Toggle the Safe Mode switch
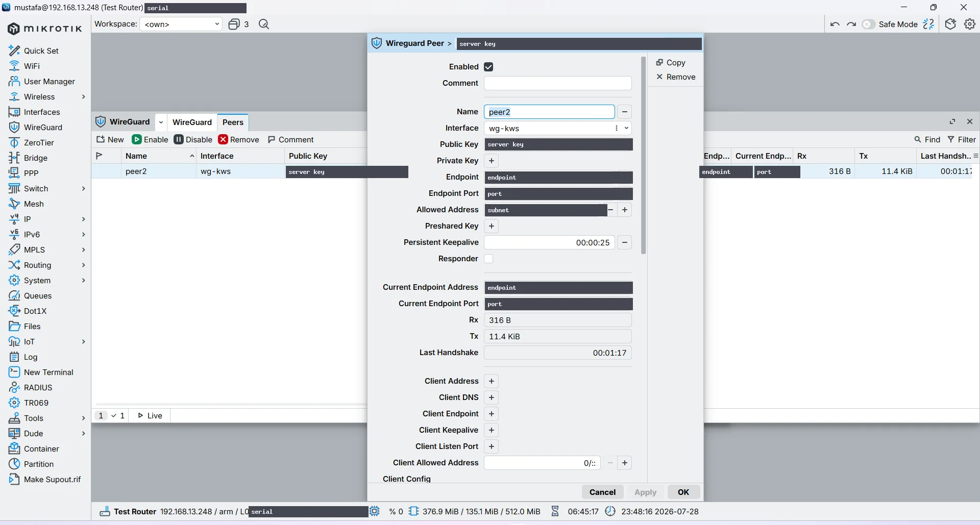 point(868,24)
